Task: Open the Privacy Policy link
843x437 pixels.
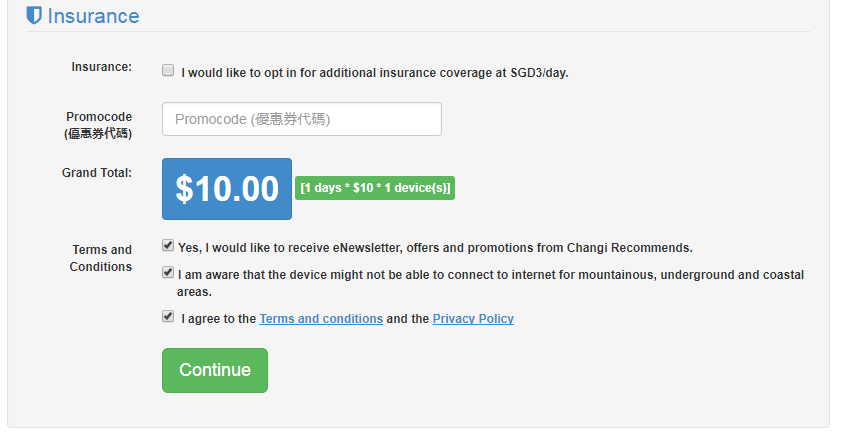Action: click(473, 319)
